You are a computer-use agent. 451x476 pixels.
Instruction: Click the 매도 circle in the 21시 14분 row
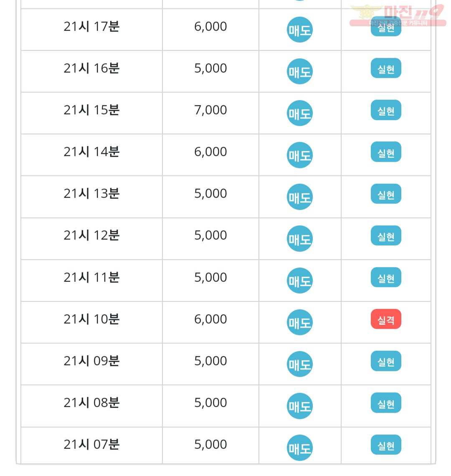[x=299, y=155]
